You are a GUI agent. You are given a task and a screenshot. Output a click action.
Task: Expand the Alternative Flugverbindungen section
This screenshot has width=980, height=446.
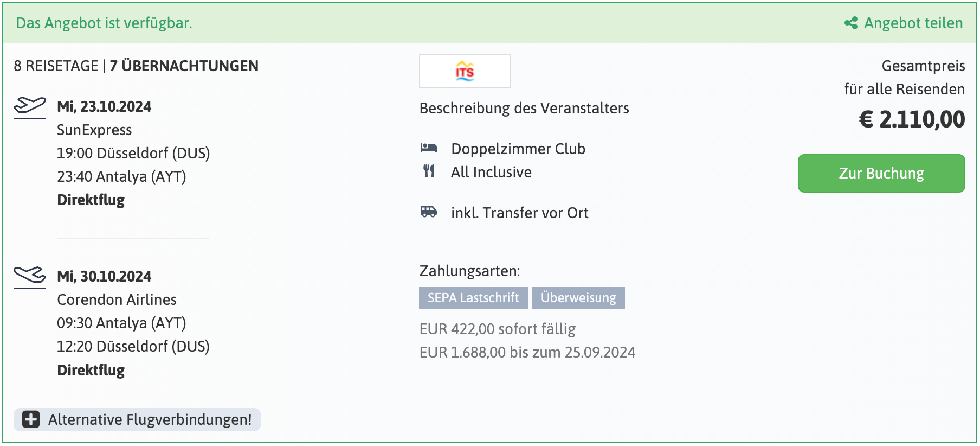click(149, 419)
